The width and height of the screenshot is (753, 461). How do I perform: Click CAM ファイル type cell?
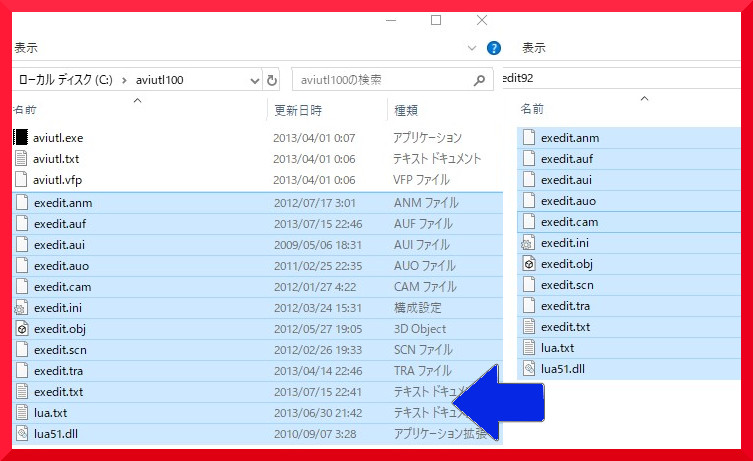point(425,287)
